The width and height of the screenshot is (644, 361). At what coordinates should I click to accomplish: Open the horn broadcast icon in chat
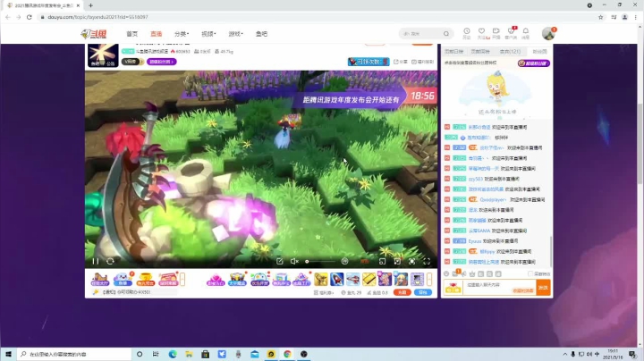click(x=464, y=273)
